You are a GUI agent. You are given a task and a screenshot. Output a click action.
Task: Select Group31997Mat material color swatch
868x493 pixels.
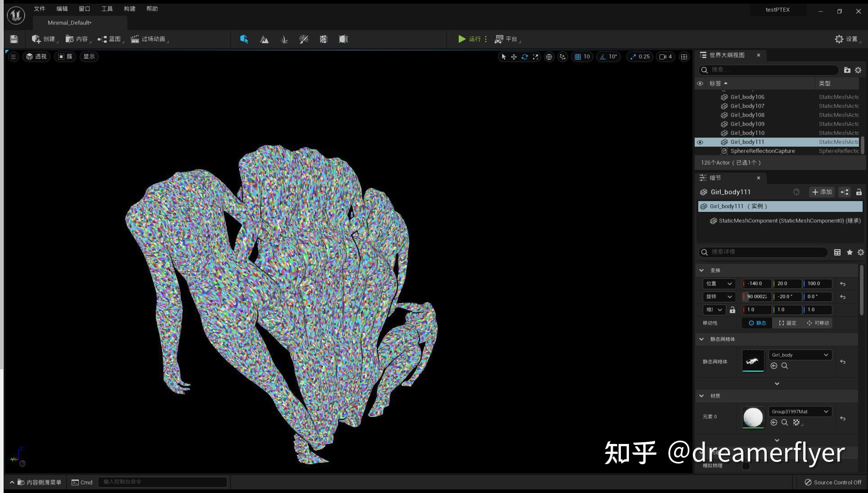[x=753, y=416]
